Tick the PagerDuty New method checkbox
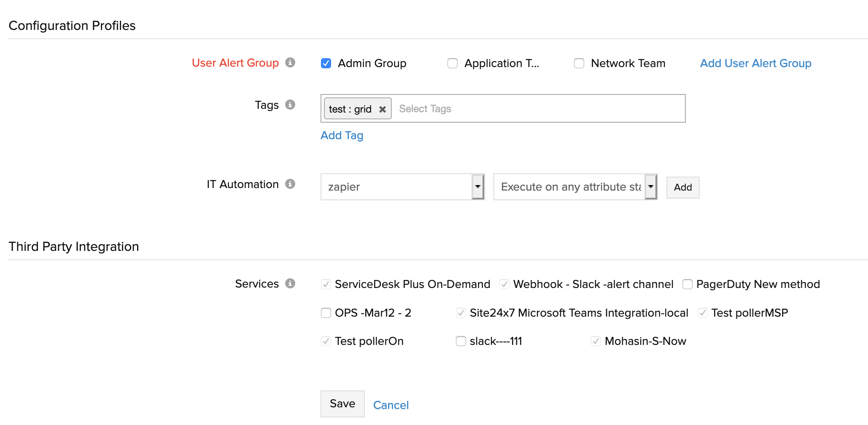Viewport: 868px width, 425px height. (687, 284)
